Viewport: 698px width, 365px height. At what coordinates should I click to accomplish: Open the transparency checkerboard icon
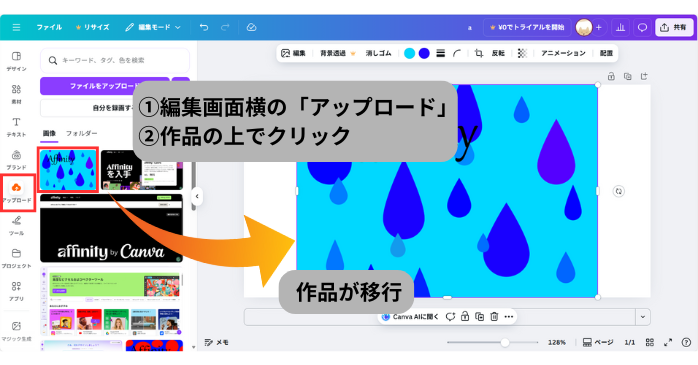522,53
